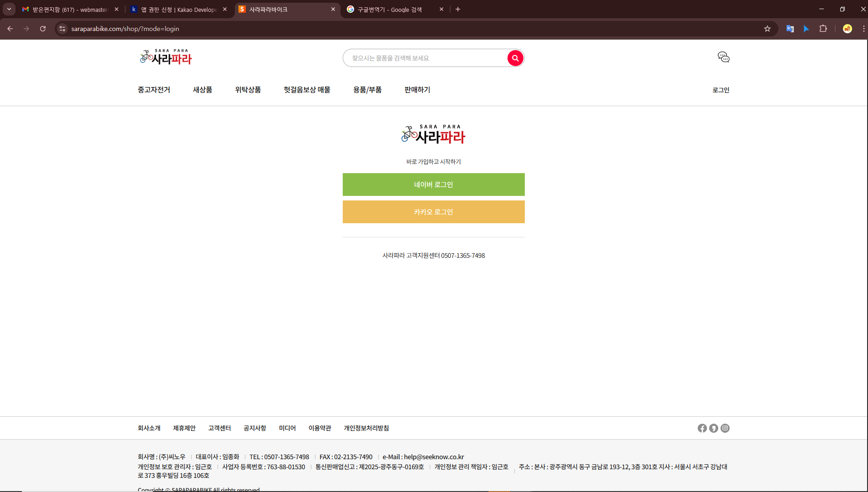Screen dimensions: 868x492
Task: Click the red search magnifier icon
Action: point(515,58)
